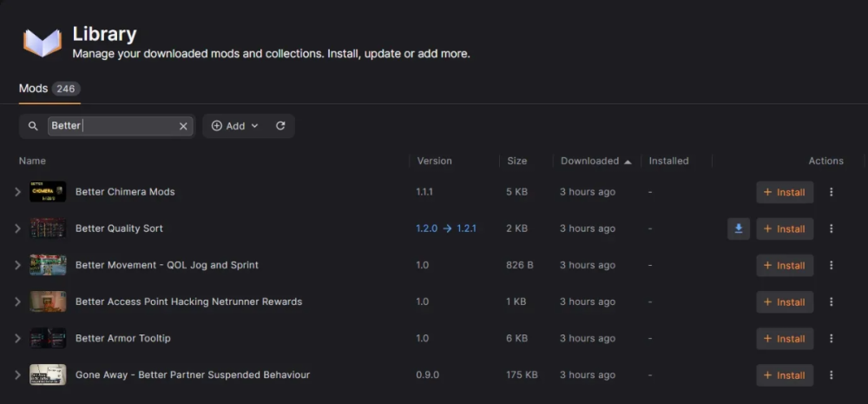Open the Add dropdown menu
The image size is (868, 404).
[x=235, y=126]
